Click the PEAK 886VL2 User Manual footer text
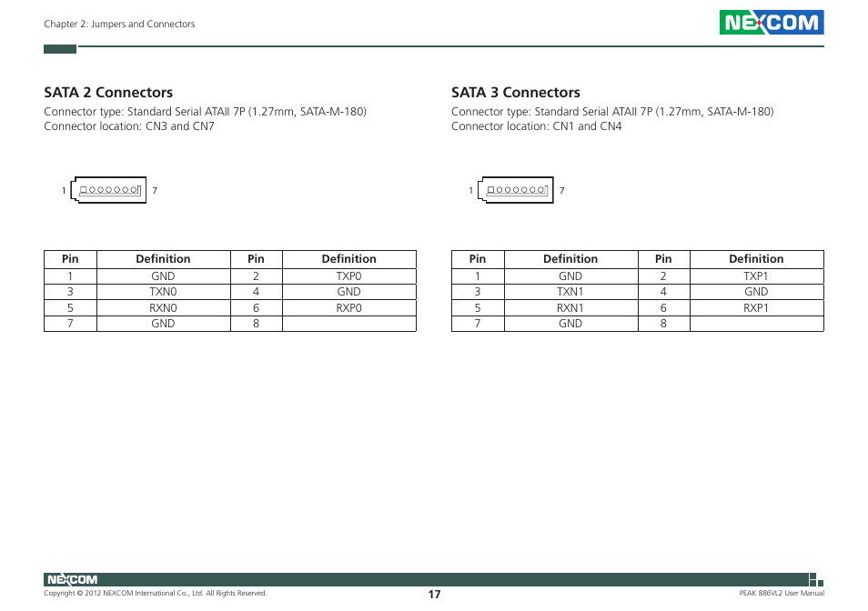Image resolution: width=868 pixels, height=611 pixels. pos(781,593)
